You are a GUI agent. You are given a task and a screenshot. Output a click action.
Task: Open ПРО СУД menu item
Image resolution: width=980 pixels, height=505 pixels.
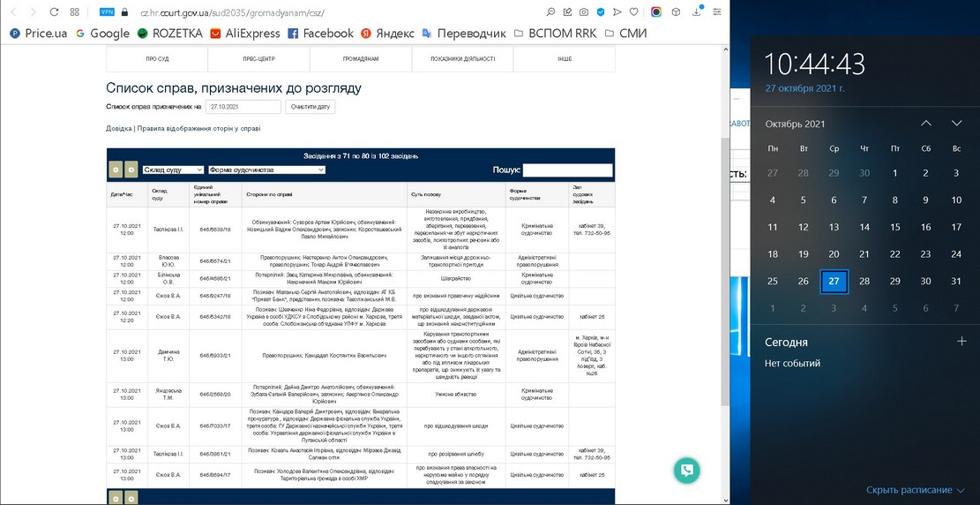click(157, 59)
